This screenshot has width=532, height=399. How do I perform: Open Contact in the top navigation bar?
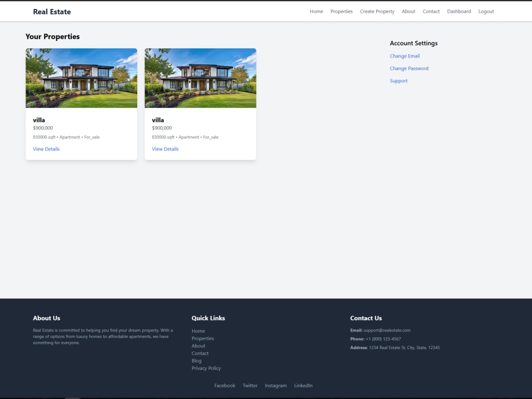tap(431, 11)
